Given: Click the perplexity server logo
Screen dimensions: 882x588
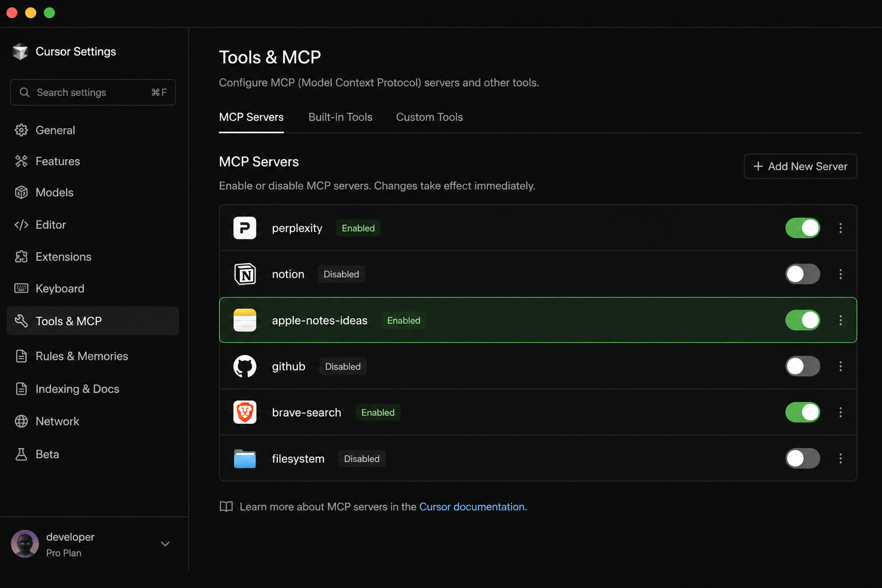Looking at the screenshot, I should [245, 228].
